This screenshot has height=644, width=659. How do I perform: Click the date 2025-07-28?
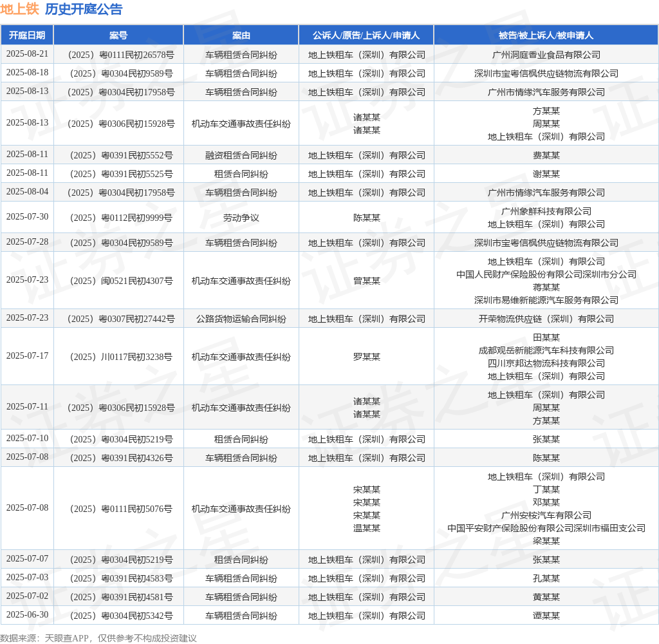[27, 242]
